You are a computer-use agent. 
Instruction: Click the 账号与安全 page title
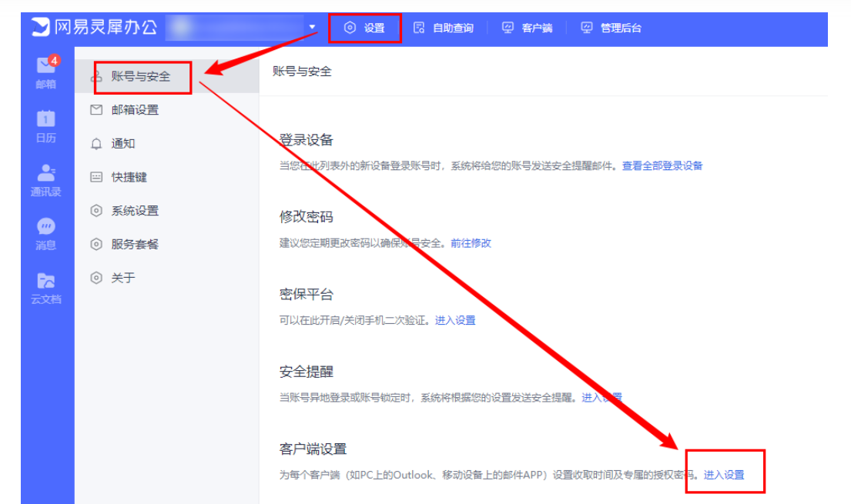pos(302,72)
